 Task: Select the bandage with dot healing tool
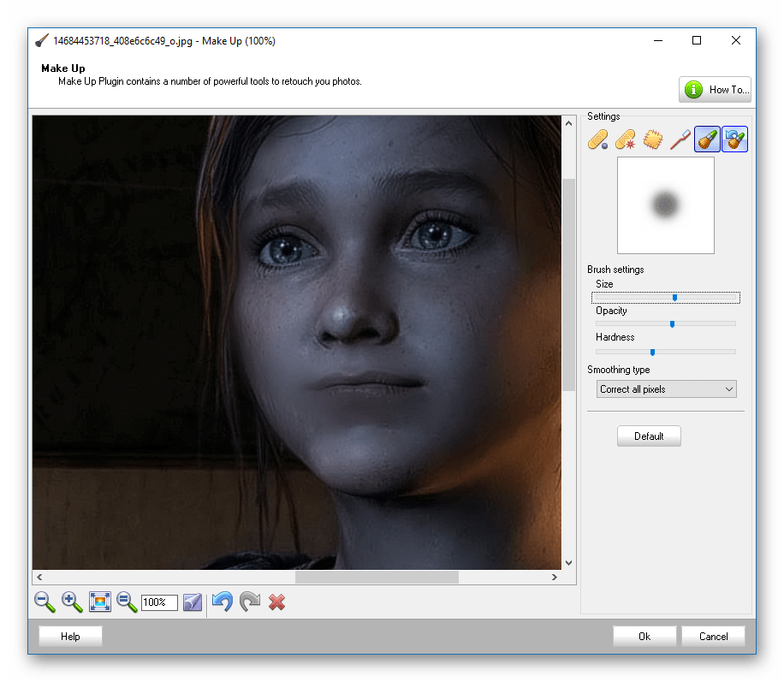tap(597, 139)
